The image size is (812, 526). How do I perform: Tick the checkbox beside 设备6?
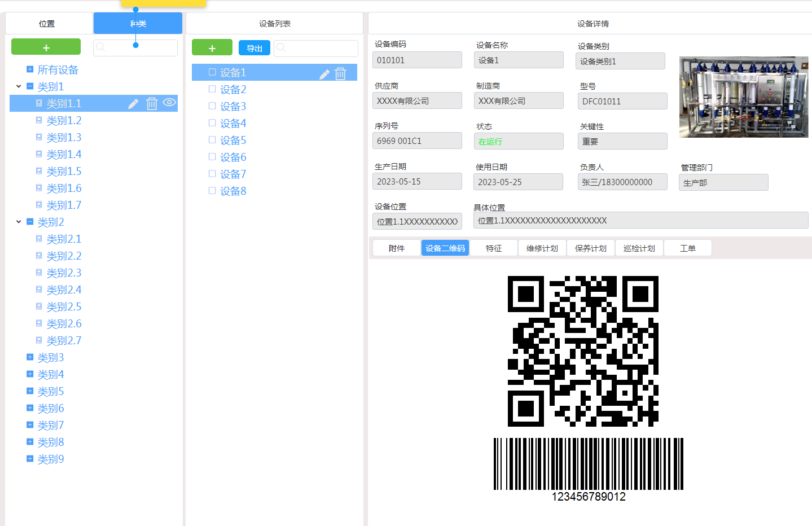(x=212, y=157)
